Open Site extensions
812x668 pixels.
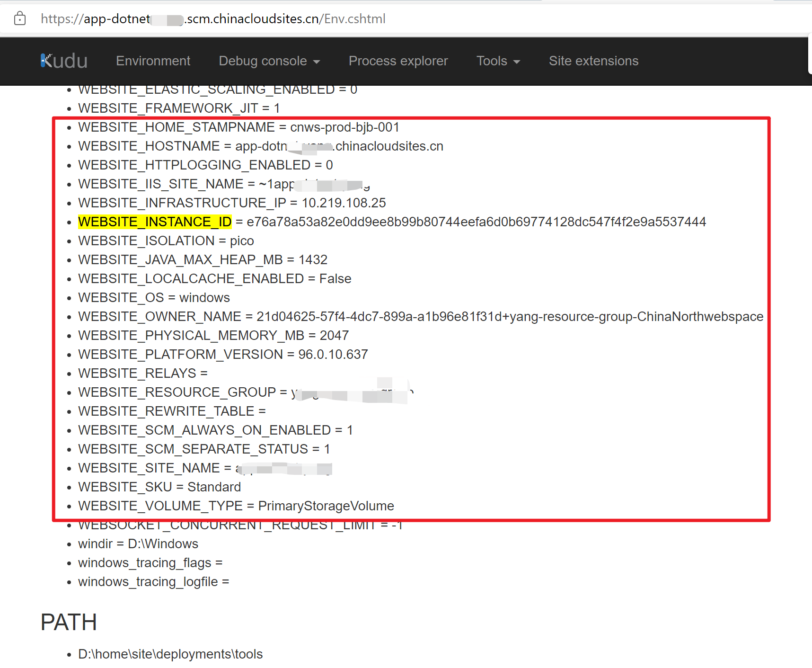coord(593,61)
